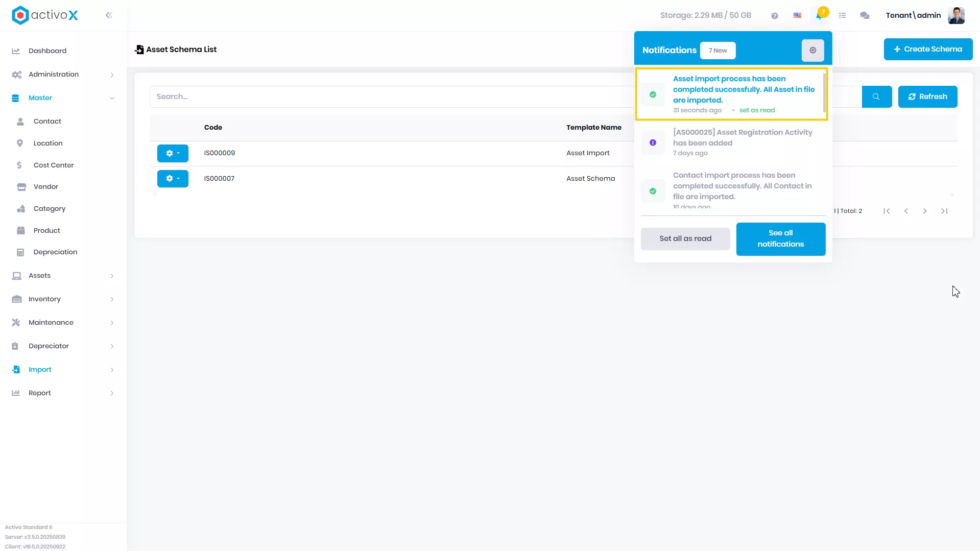
Task: Click the Contact person icon
Action: (x=20, y=122)
